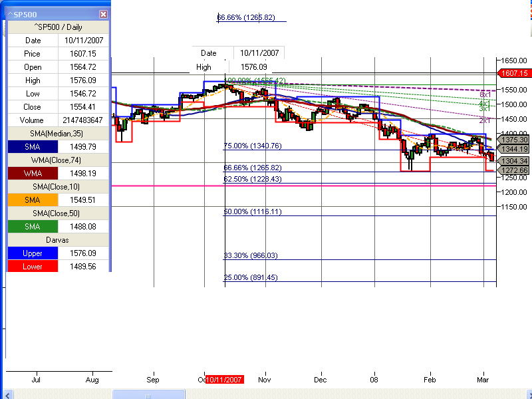Click the Sep label on the date axis
Viewport: 532px width, 399px height.
pyautogui.click(x=153, y=380)
